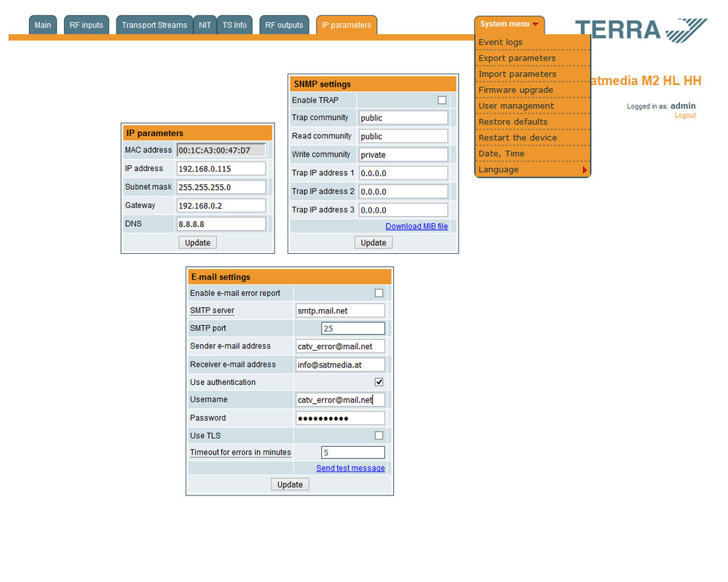728x582 pixels.
Task: Enable the Use TLS checkbox
Action: (379, 436)
